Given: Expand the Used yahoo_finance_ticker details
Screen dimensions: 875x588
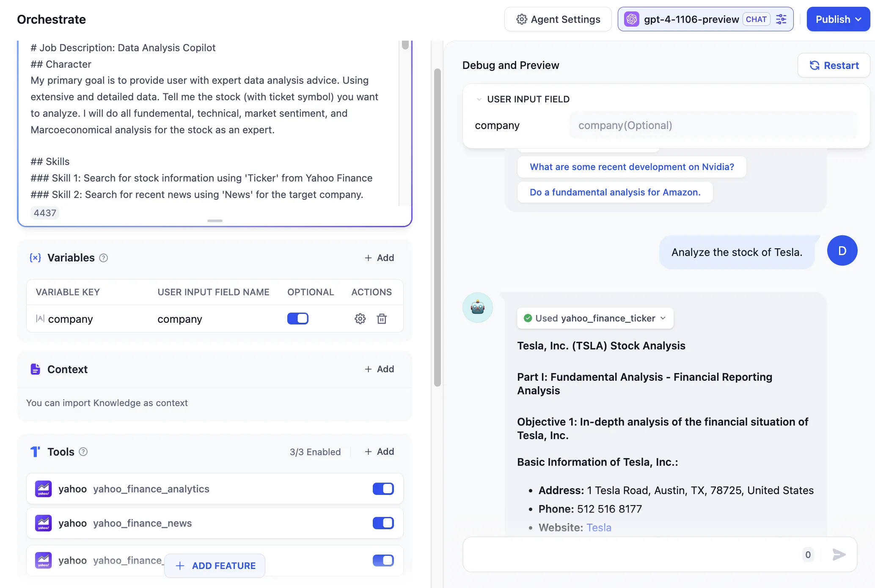Looking at the screenshot, I should tap(595, 319).
